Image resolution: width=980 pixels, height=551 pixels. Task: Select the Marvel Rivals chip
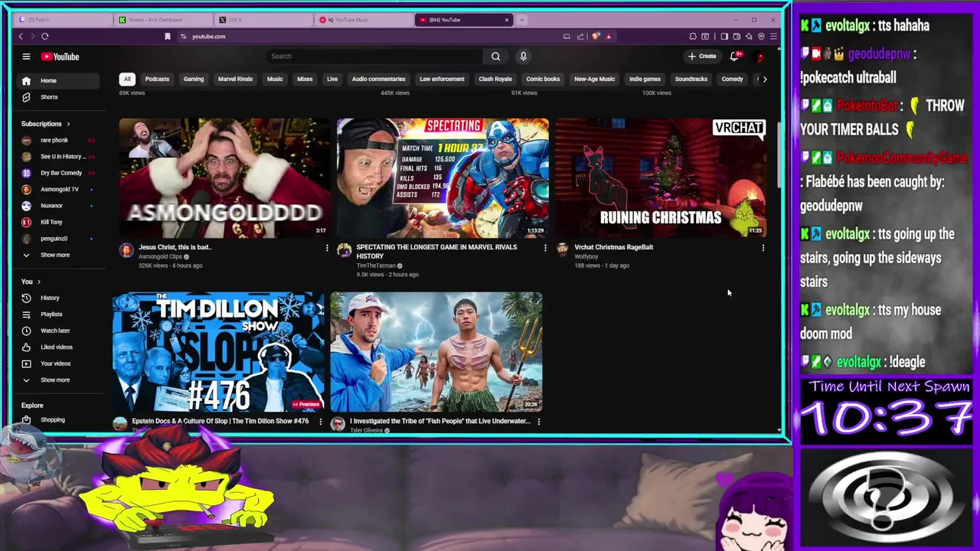coord(235,79)
